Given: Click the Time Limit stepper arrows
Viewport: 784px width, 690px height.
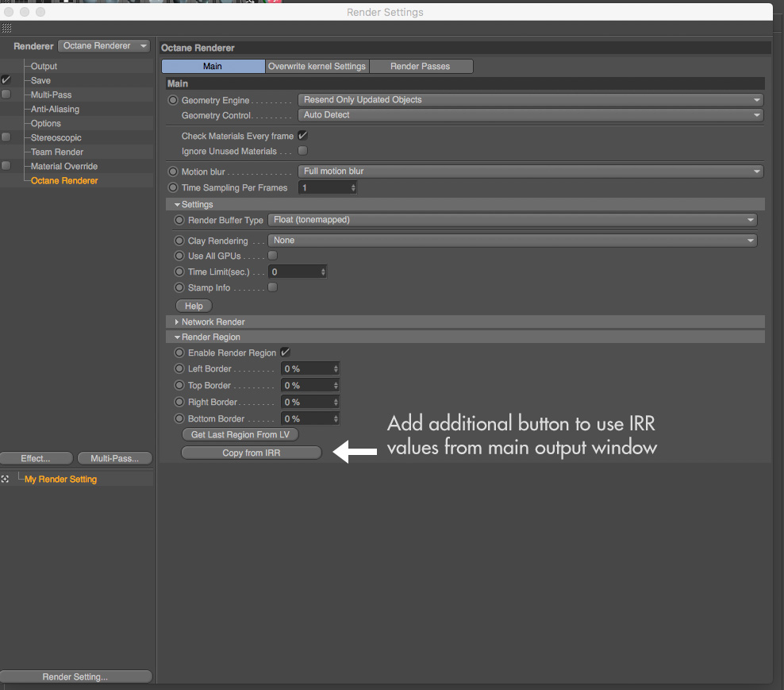Looking at the screenshot, I should point(323,272).
